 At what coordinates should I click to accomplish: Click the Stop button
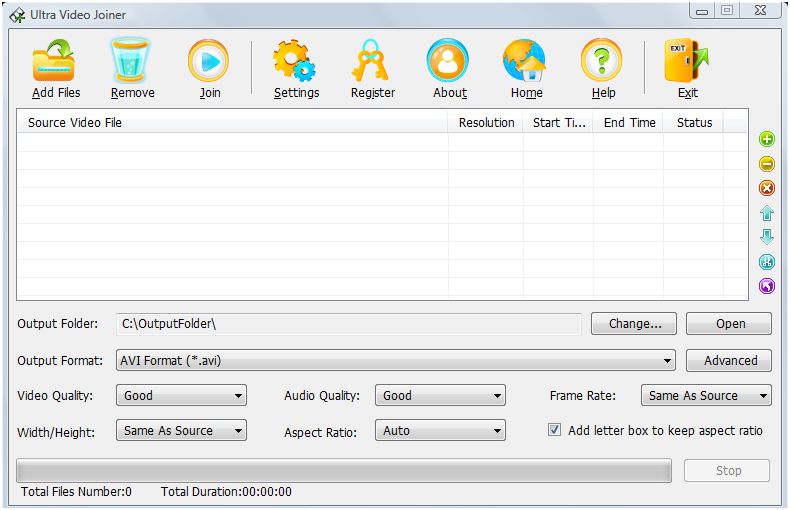727,470
